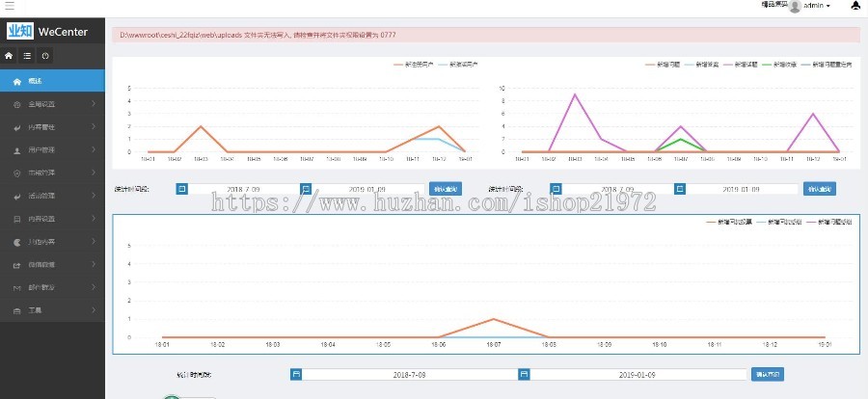868x399 pixels.
Task: Open calendar for left chart's 2019-01-09 date
Action: click(x=306, y=189)
